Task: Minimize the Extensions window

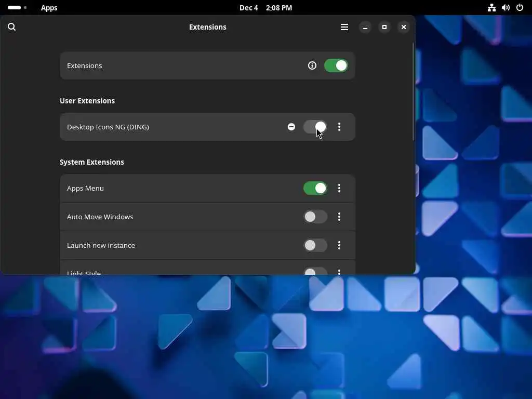Action: point(365,27)
